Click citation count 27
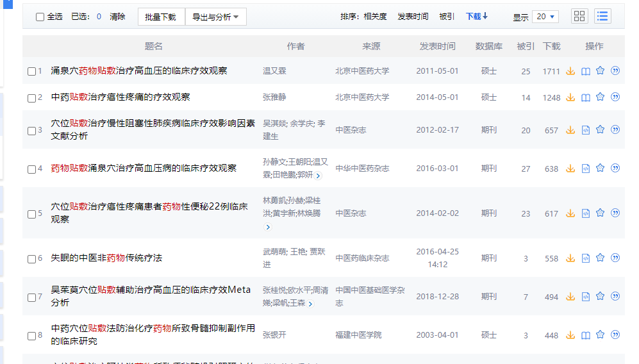 (526, 169)
